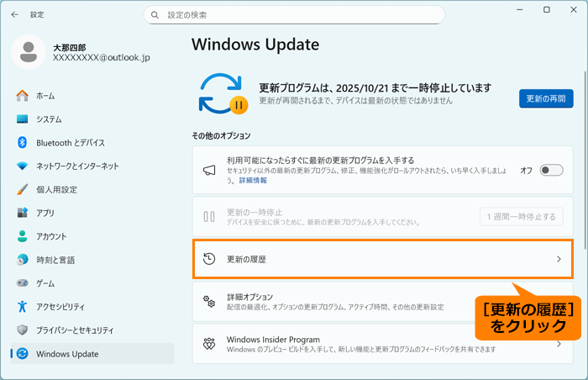The image size is (588, 380).
Task: Click the Accounts person icon
Action: click(x=22, y=235)
